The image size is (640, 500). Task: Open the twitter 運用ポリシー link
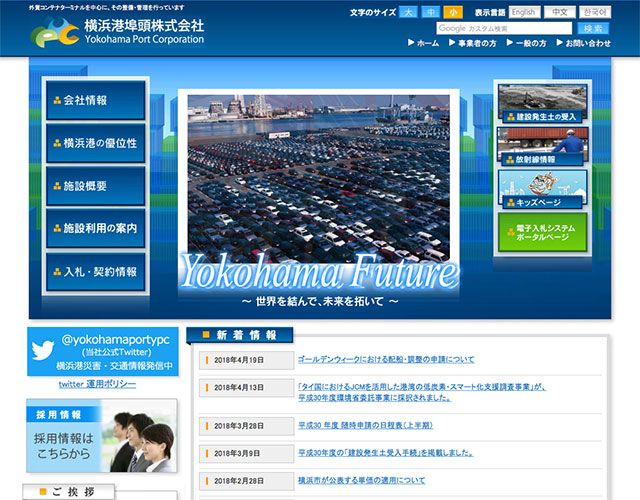(x=97, y=384)
